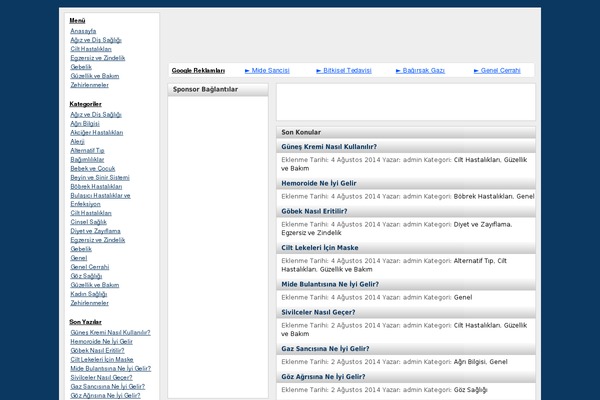Select Genel category in Mide Bulantısına post
Viewport: 600px width, 400px height.
pyautogui.click(x=463, y=297)
